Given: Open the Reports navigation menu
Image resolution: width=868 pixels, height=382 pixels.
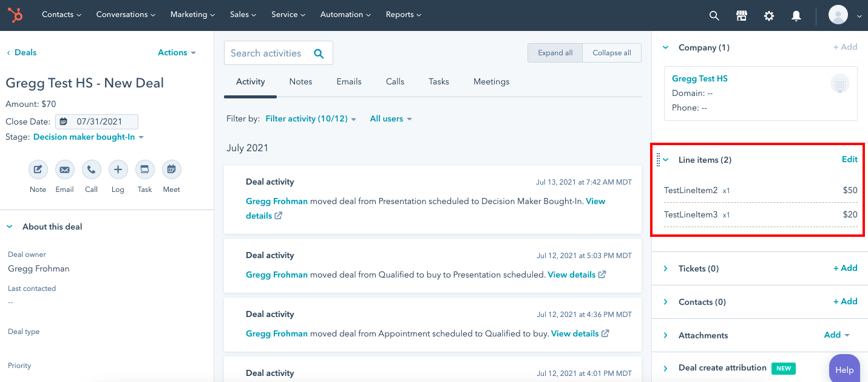Looking at the screenshot, I should pos(404,15).
